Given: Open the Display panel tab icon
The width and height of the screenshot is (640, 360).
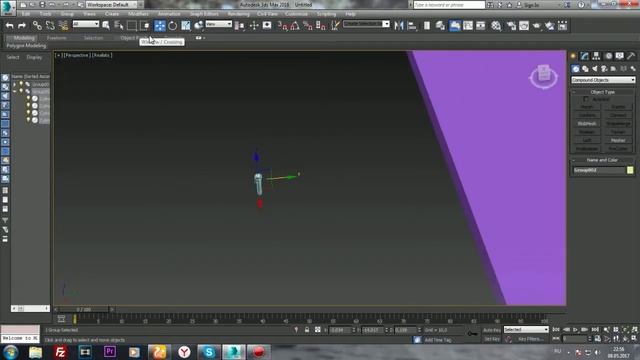Looking at the screenshot, I should click(620, 56).
